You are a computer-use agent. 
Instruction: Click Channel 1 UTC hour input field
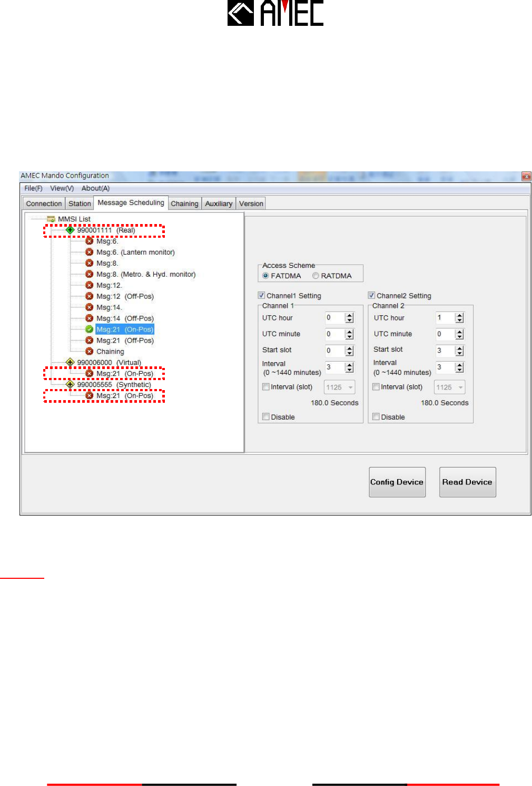tap(335, 318)
